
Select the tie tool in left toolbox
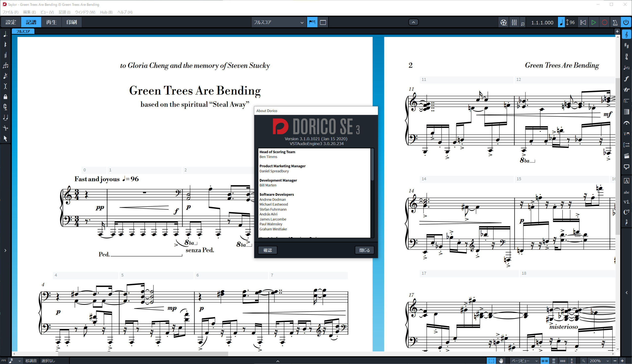5,117
